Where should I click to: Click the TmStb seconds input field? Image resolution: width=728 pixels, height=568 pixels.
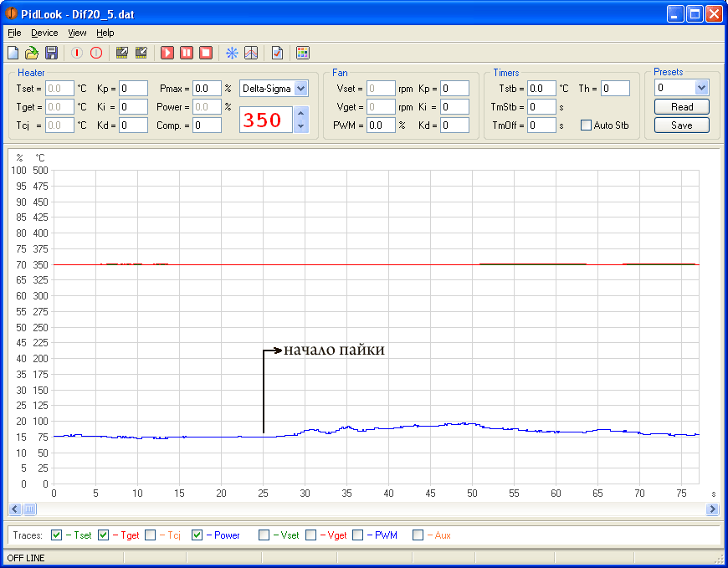pos(541,107)
